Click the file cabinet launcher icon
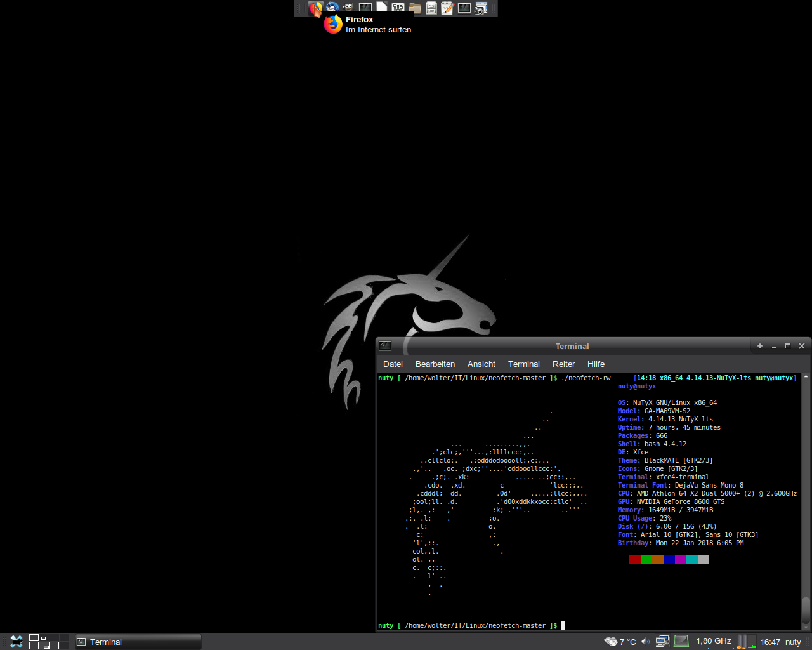 coord(431,8)
